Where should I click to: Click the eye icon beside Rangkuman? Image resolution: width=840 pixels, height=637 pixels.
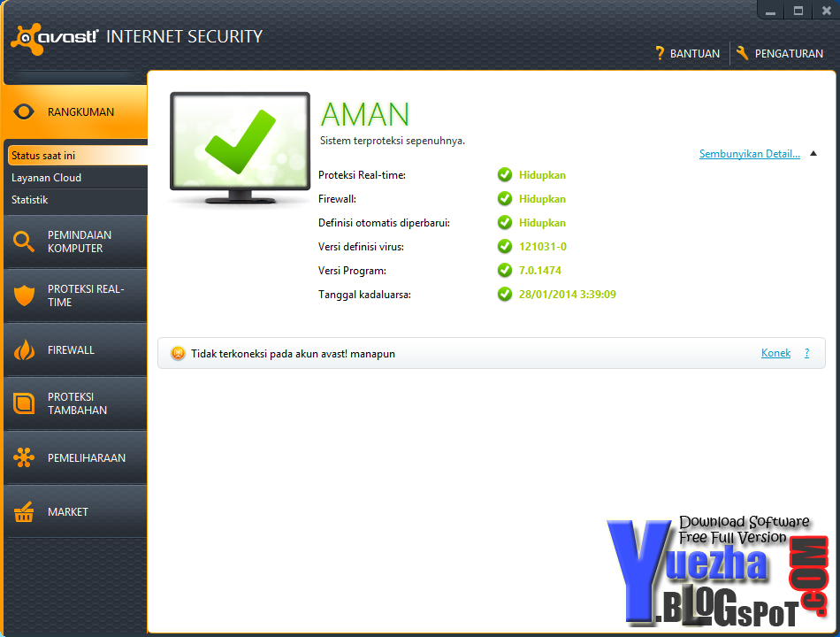[24, 112]
